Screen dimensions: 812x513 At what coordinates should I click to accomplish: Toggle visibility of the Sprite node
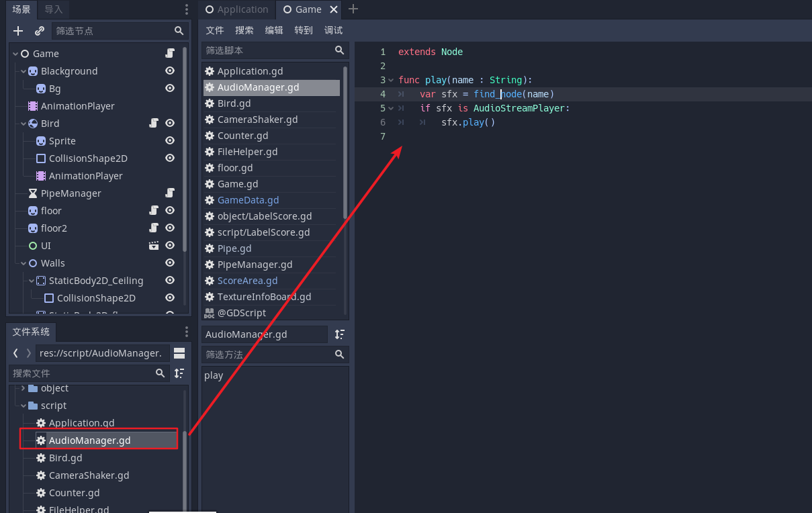170,140
